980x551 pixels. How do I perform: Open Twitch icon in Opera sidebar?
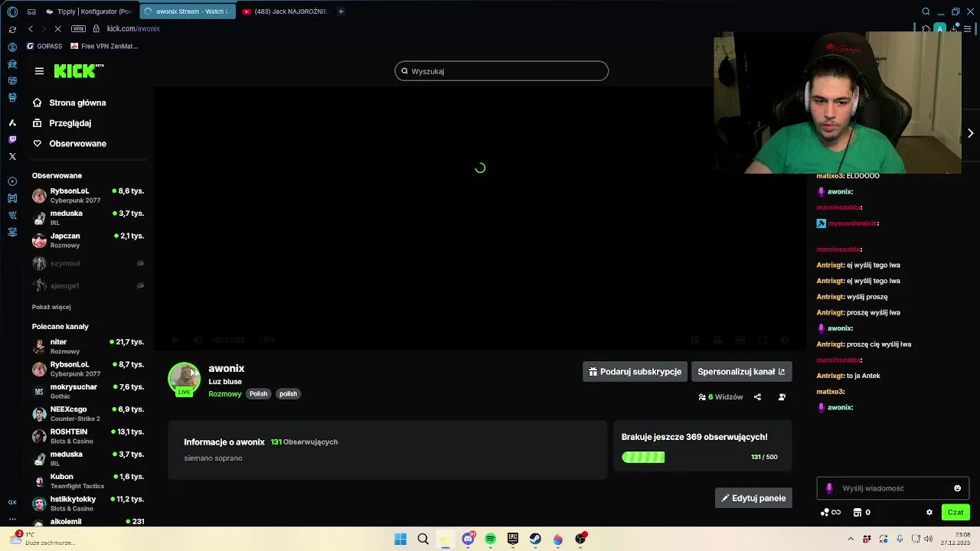(x=12, y=139)
